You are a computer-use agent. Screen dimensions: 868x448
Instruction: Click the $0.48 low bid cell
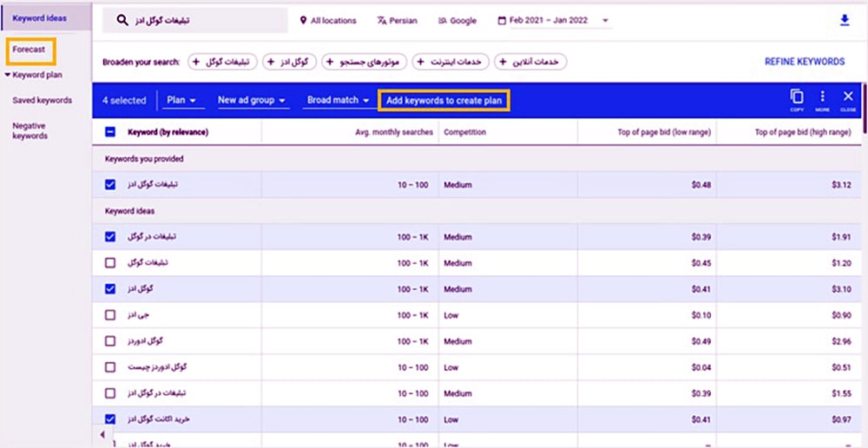tap(700, 185)
